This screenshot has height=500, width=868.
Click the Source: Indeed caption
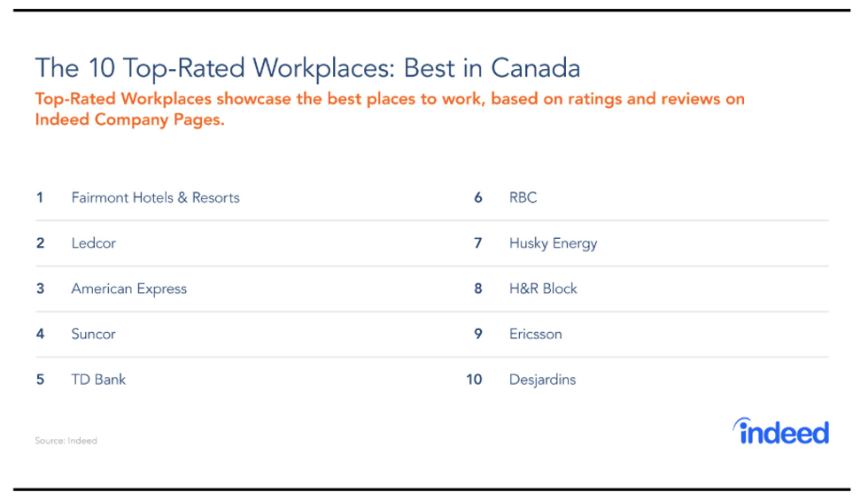(66, 441)
